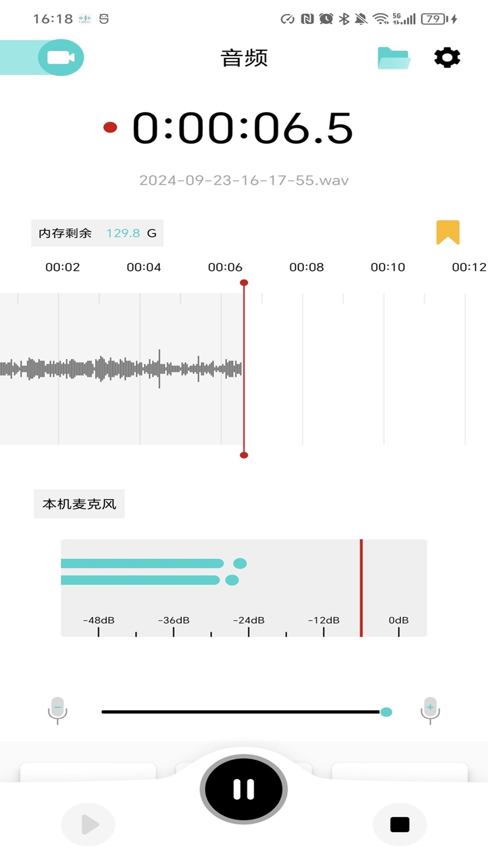Tap the 音频 title at top
Screen dimensions: 488x868
[244, 58]
